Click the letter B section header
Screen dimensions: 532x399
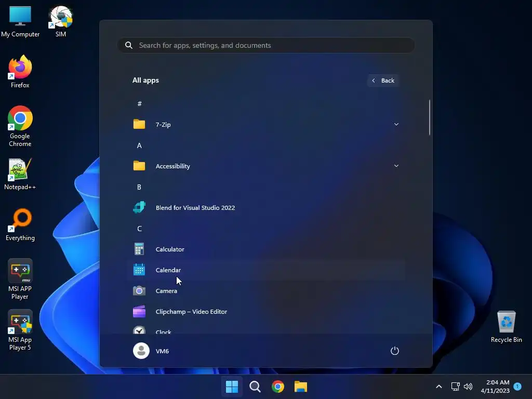point(139,187)
